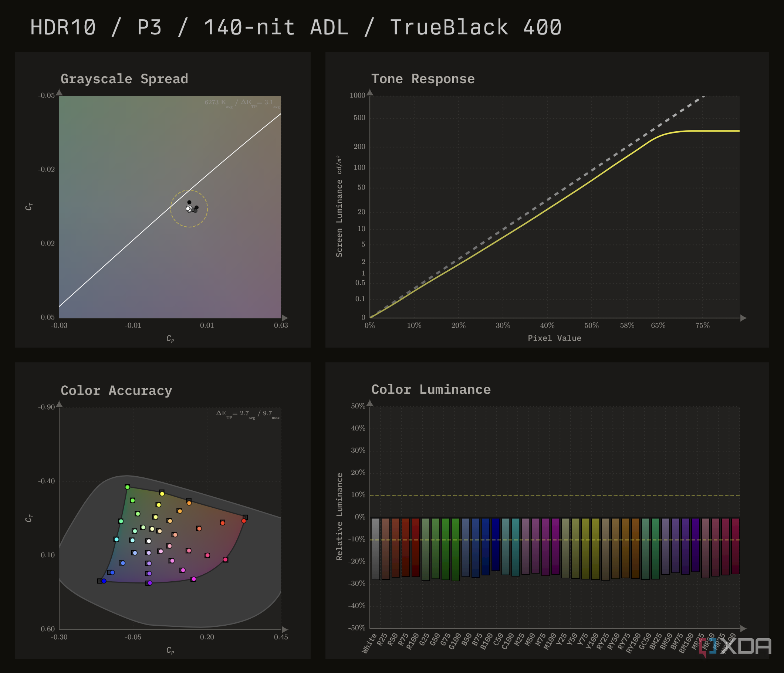Click the Pixel Value axis label

tap(554, 338)
